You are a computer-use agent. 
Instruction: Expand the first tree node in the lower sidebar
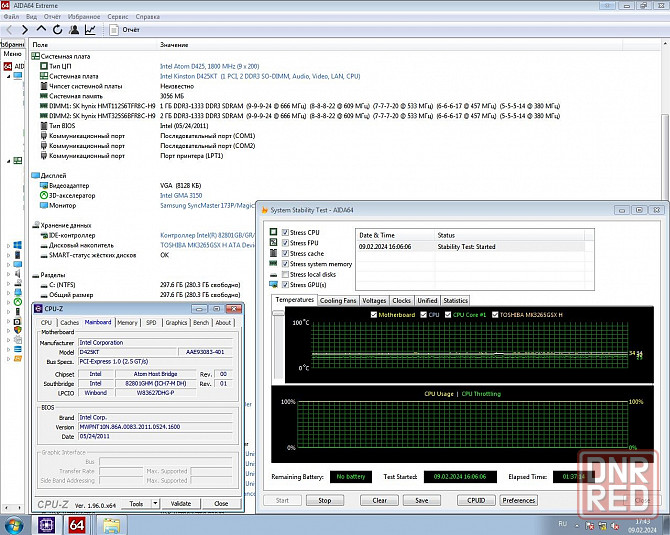pyautogui.click(x=9, y=245)
